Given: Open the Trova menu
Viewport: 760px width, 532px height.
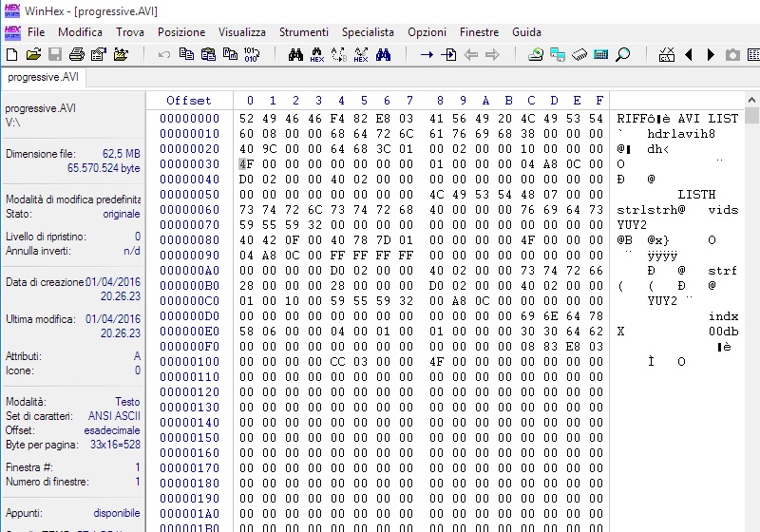Looking at the screenshot, I should [130, 32].
